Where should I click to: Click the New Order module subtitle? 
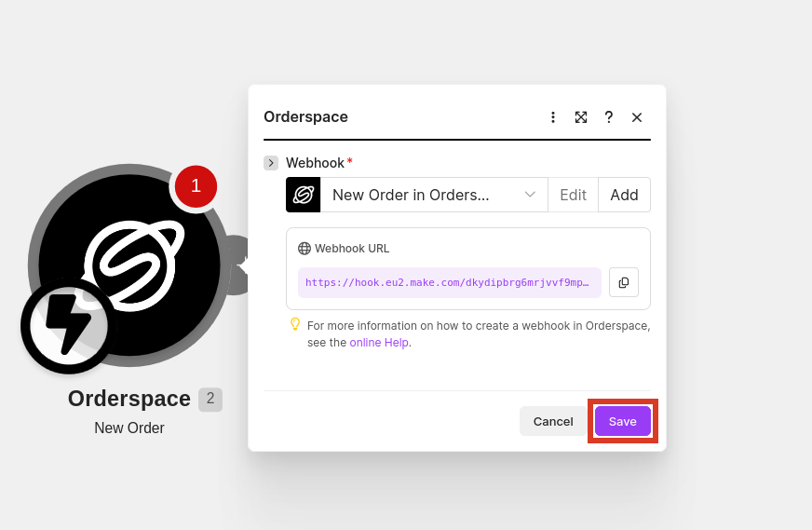coord(129,428)
